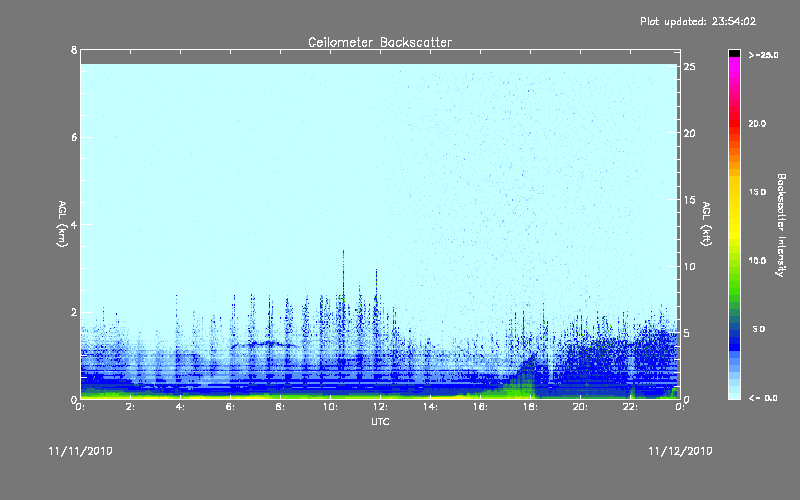Click the right axis tick label 15
Image resolution: width=800 pixels, height=500 pixels.
pyautogui.click(x=690, y=200)
